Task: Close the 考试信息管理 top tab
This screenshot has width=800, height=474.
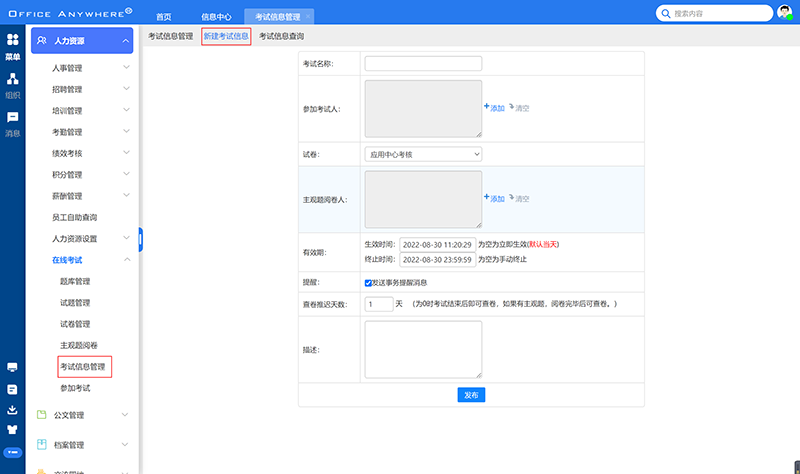Action: pos(308,16)
